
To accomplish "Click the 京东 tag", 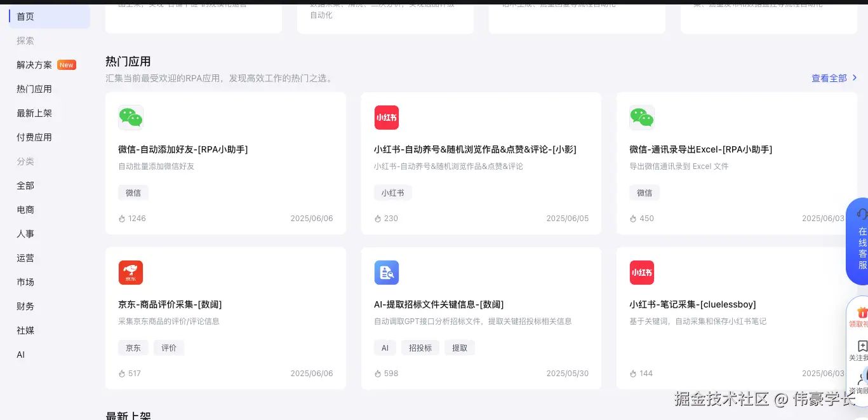I will coord(133,348).
